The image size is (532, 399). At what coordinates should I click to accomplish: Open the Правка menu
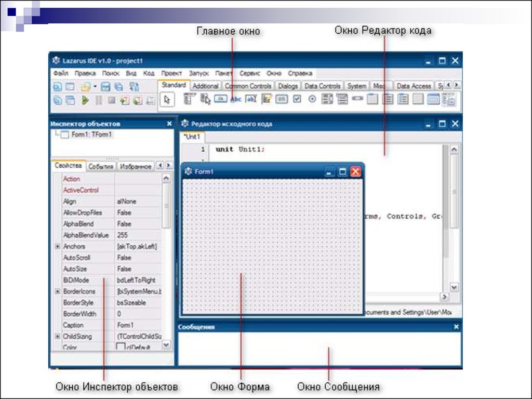coord(85,73)
